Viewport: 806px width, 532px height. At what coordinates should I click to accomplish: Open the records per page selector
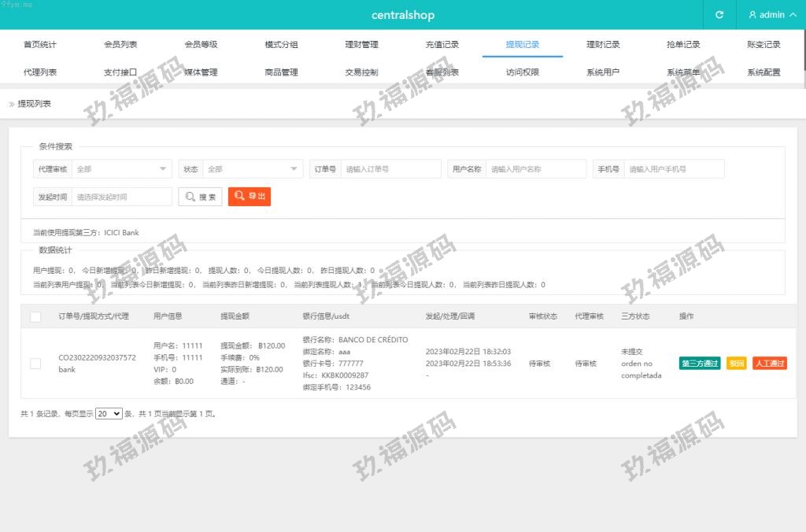[x=109, y=413]
